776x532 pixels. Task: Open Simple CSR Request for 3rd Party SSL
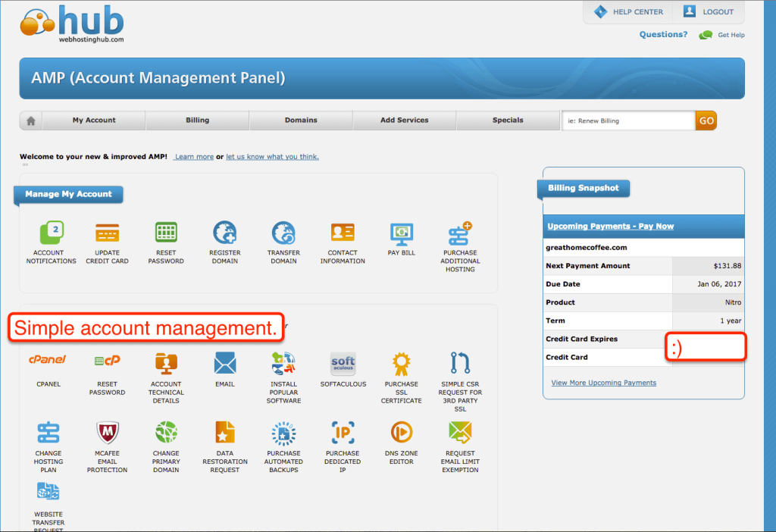click(460, 363)
